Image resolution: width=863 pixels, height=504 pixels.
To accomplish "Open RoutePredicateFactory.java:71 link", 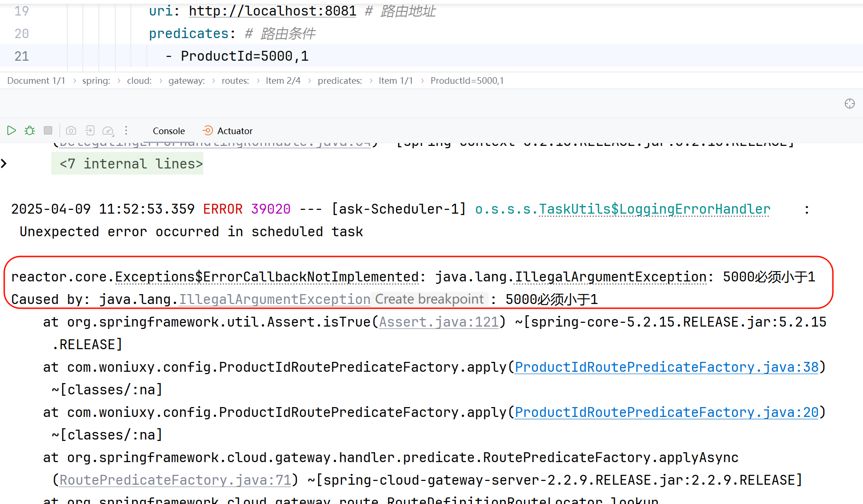I will coord(175,480).
